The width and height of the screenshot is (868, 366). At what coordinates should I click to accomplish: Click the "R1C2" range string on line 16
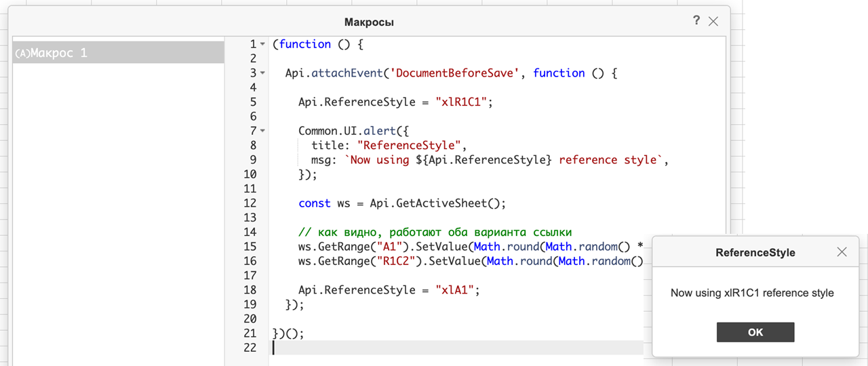(404, 262)
